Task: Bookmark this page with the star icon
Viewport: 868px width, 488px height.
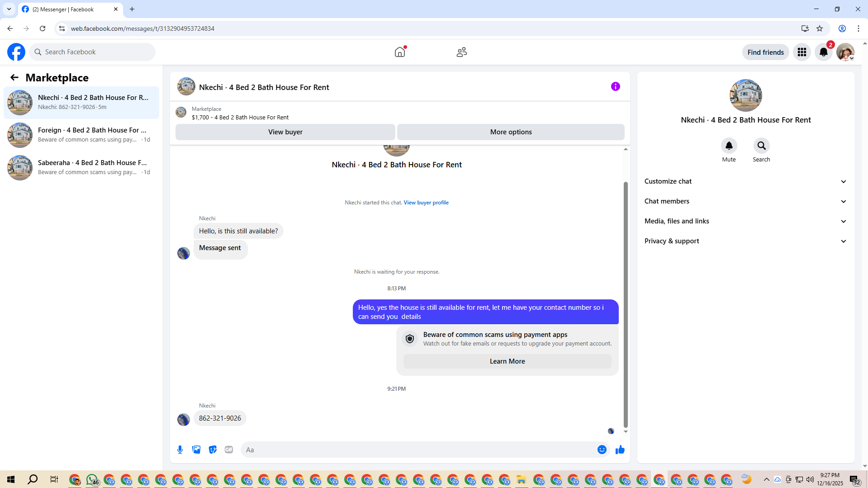Action: [x=820, y=28]
